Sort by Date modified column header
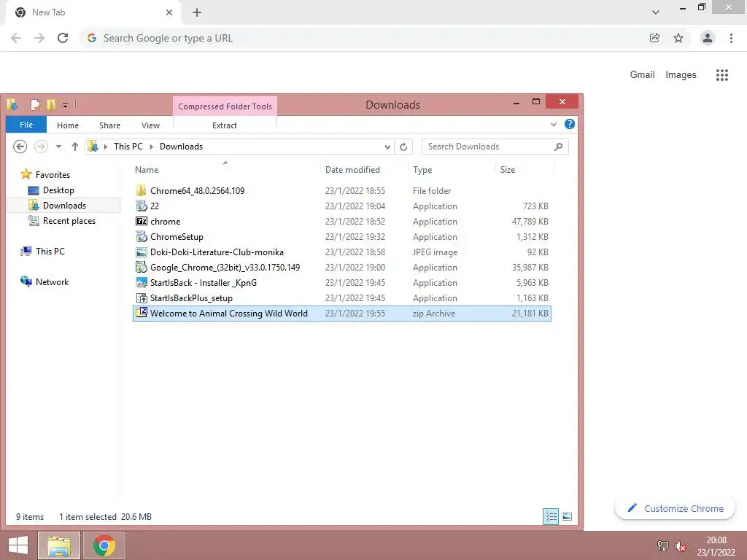This screenshot has width=747, height=560. (x=365, y=169)
